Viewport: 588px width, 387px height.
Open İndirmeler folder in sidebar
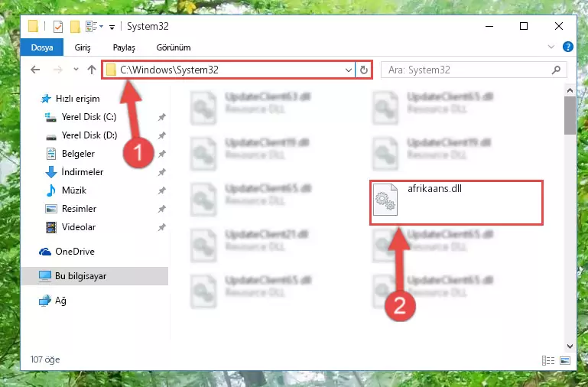(82, 172)
